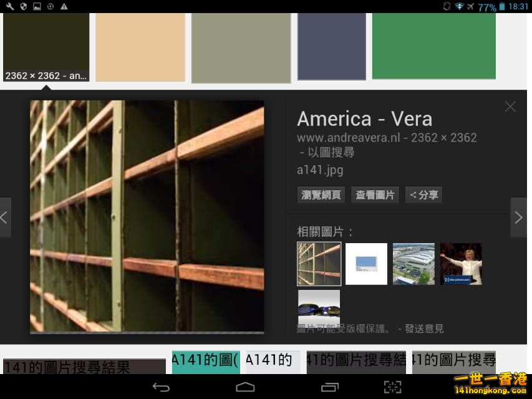Viewport: 532px width, 399px height.
Task: Click the 查看圖片 button
Action: tap(375, 195)
